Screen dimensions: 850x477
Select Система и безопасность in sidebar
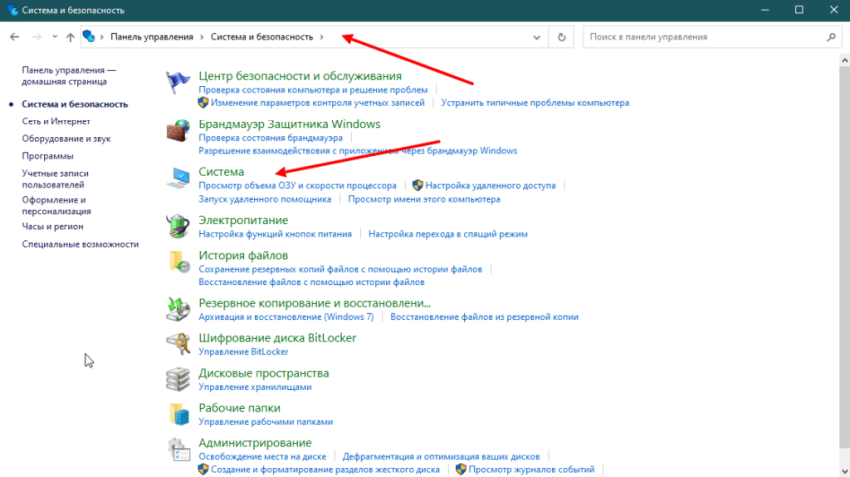[75, 104]
